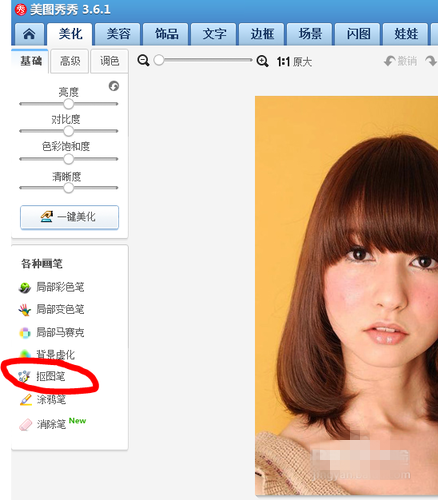This screenshot has height=500, width=438.
Task: Click the 色彩饱和度 saturation slider handle
Action: tap(69, 159)
